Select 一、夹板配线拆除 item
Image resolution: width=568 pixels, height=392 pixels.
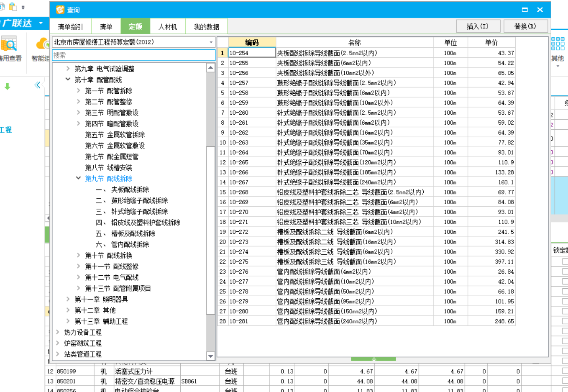click(122, 190)
